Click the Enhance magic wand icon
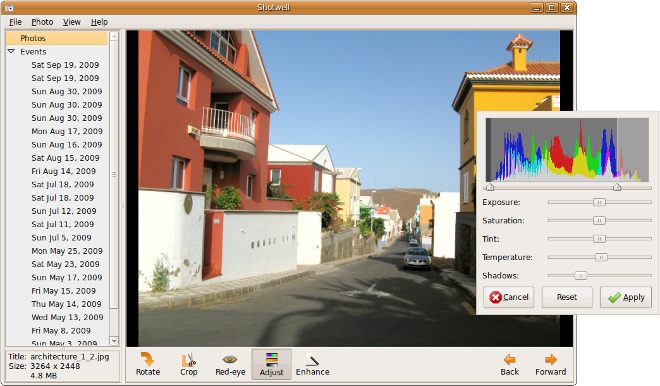 [312, 359]
